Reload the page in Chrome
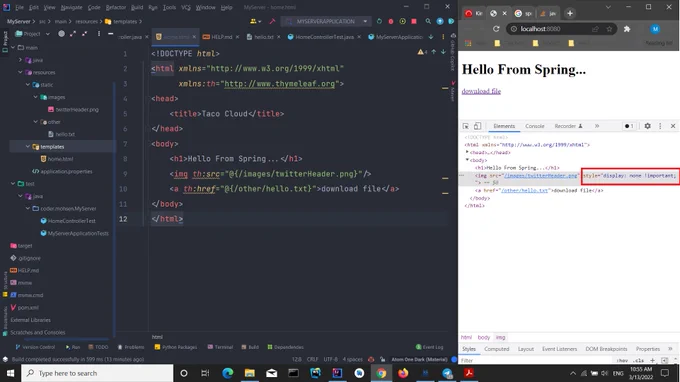Screen dimensions: 680x382 (496, 29)
